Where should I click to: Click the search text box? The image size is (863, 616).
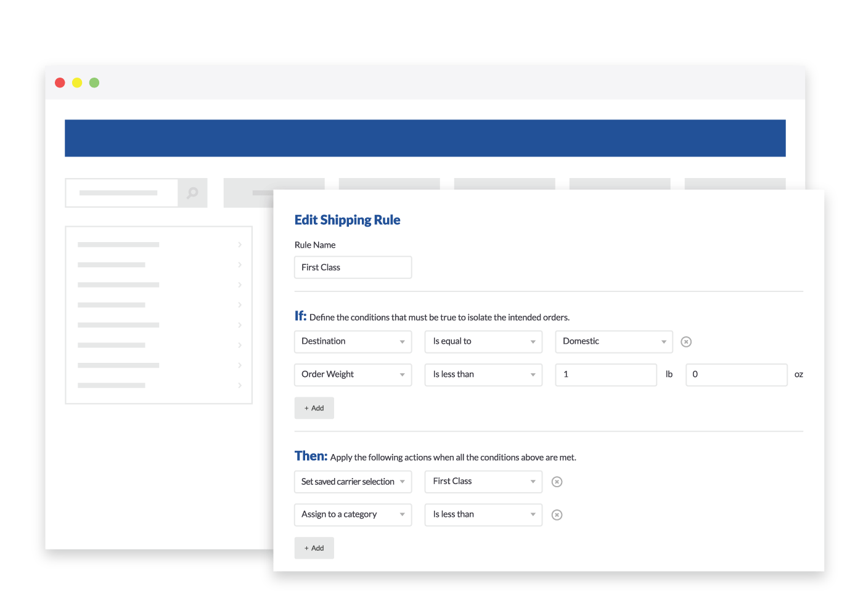(x=121, y=192)
